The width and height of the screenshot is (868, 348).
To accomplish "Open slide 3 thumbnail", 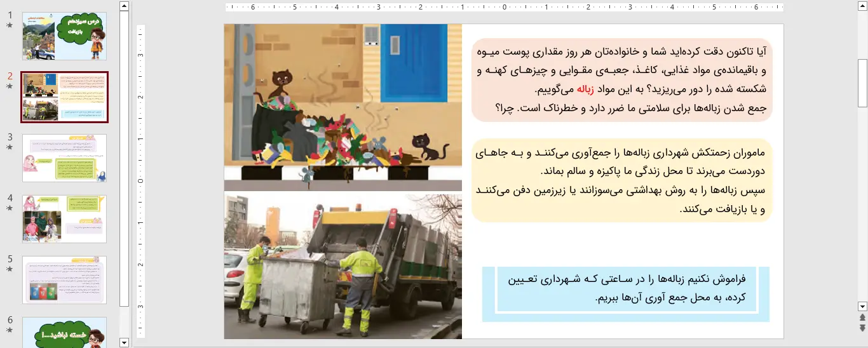I will [65, 158].
